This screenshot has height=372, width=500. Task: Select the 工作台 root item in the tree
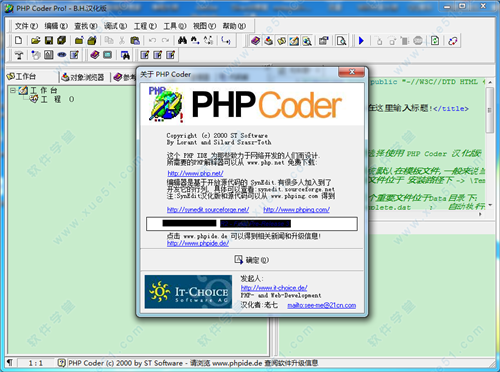pos(44,90)
